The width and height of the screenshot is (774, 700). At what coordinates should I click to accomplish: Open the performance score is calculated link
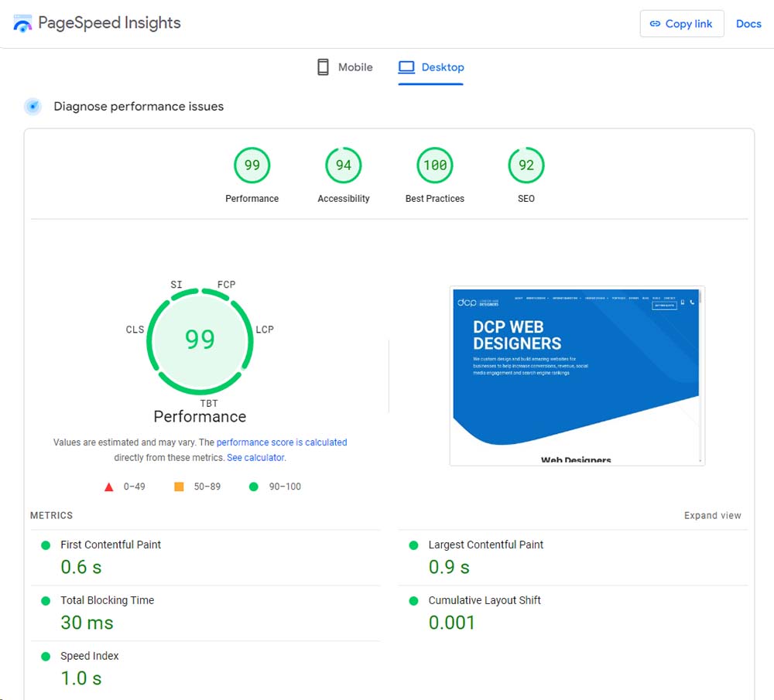coord(282,442)
